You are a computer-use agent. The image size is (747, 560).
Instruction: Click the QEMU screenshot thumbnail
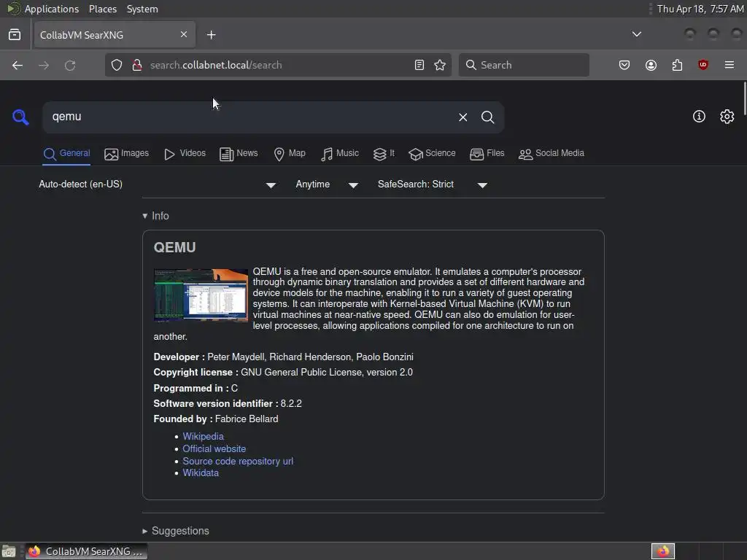coord(201,295)
